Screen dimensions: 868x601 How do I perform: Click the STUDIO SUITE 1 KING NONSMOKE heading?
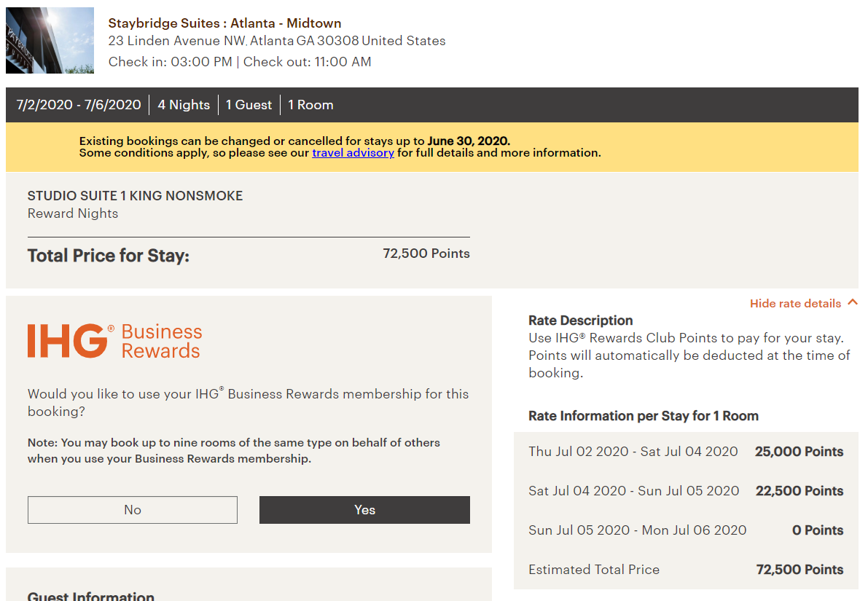click(135, 196)
